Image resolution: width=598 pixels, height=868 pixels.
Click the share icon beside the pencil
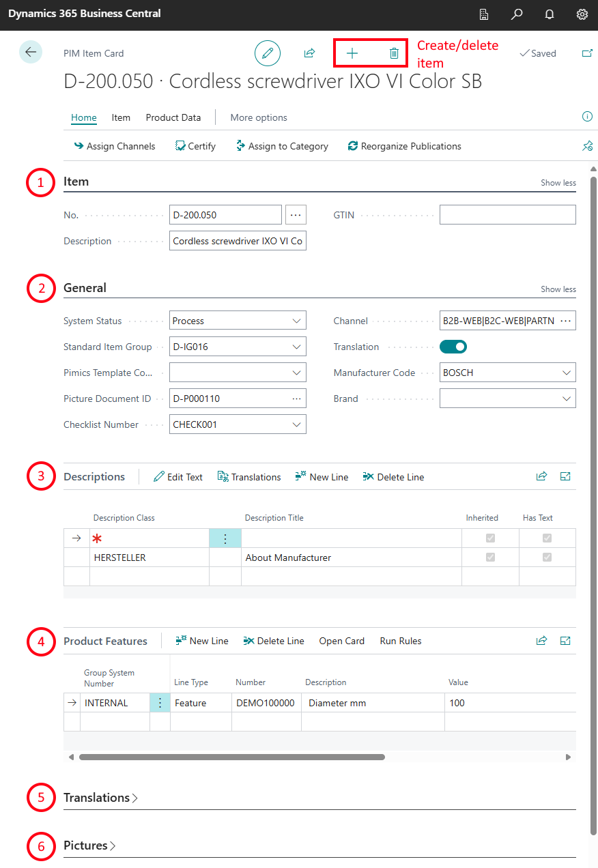309,53
